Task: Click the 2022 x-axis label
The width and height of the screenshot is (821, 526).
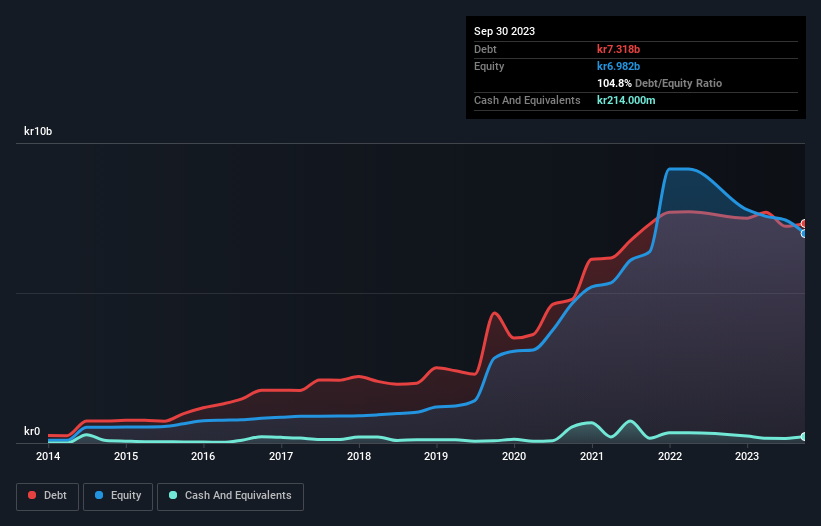Action: [670, 456]
